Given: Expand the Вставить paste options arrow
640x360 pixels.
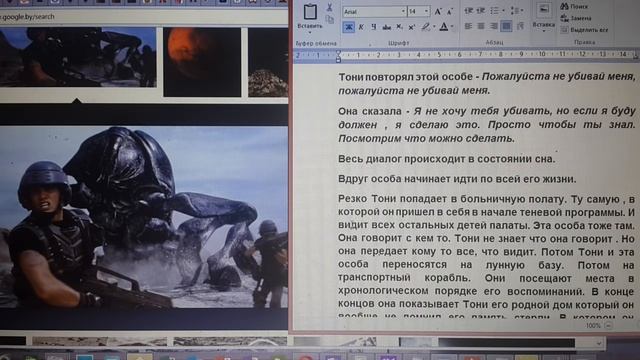Looking at the screenshot, I should tap(310, 33).
